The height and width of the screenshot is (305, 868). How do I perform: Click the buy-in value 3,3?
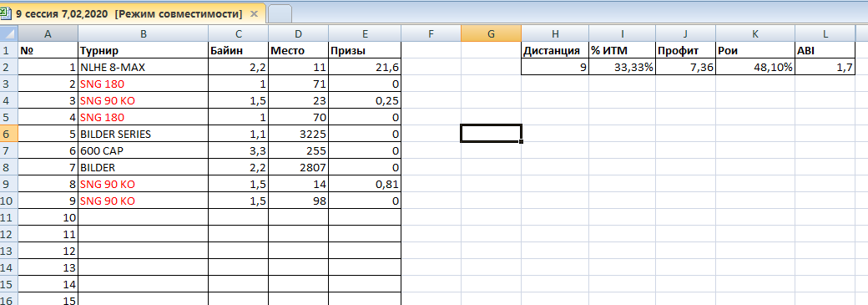point(239,151)
